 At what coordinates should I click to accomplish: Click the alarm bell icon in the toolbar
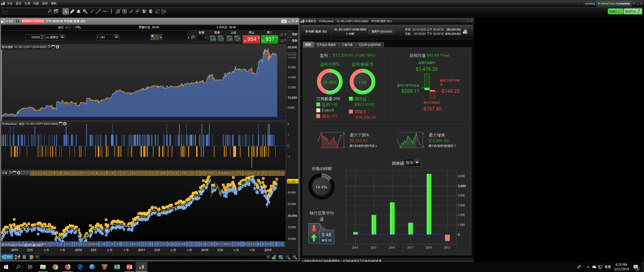coord(78,11)
